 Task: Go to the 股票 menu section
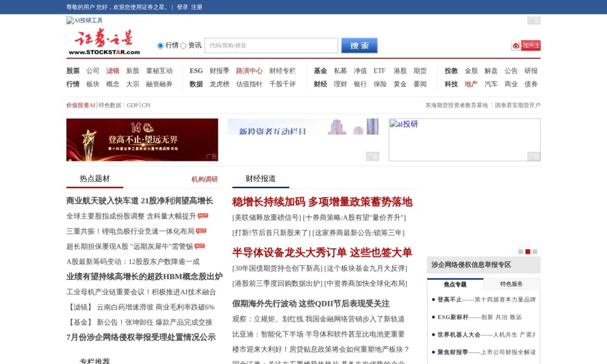(x=73, y=71)
